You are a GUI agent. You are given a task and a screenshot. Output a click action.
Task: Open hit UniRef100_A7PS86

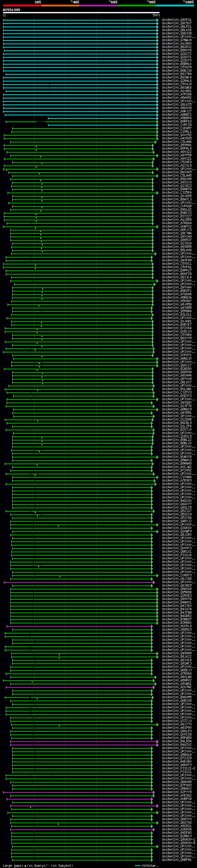click(177, 94)
